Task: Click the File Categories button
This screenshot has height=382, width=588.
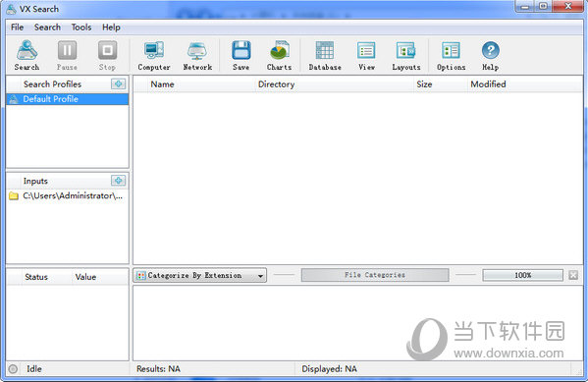Action: 375,275
